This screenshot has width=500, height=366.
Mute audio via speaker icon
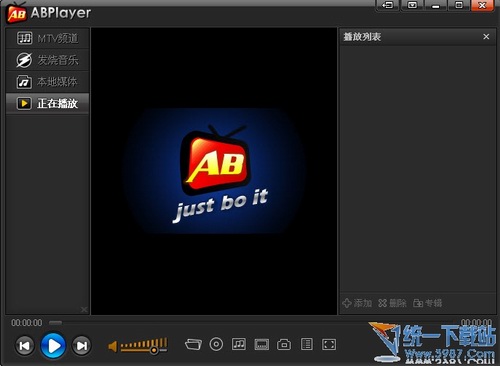click(x=112, y=347)
